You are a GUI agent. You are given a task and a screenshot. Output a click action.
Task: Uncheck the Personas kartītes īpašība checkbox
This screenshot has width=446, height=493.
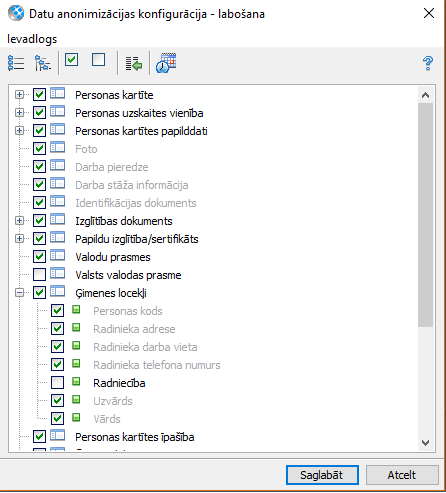[39, 437]
